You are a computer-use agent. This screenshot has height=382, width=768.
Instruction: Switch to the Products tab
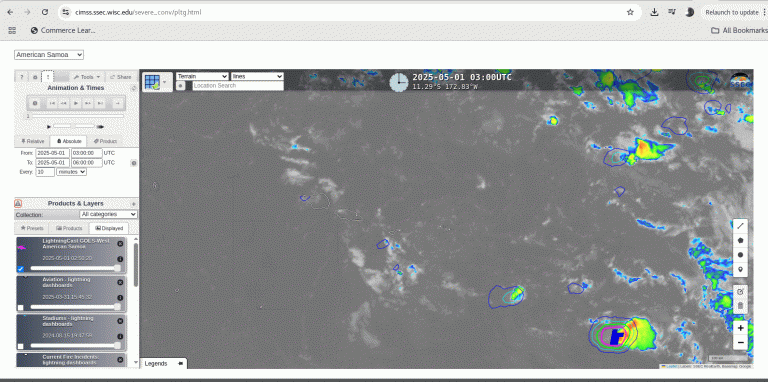point(69,228)
